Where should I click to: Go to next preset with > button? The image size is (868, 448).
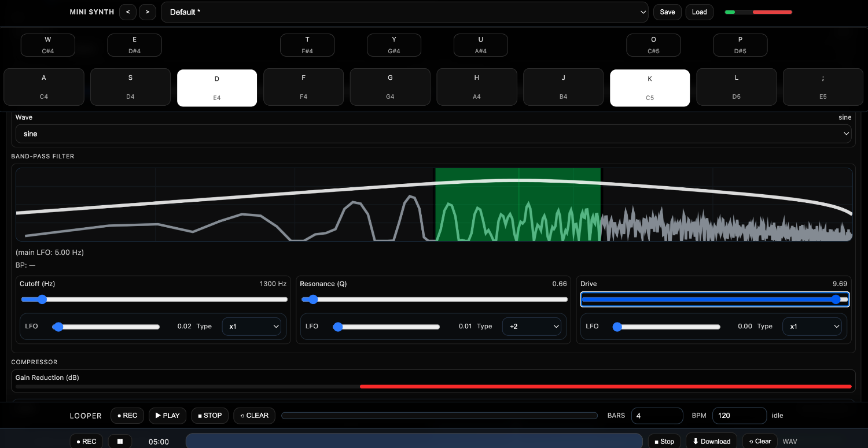coord(148,12)
